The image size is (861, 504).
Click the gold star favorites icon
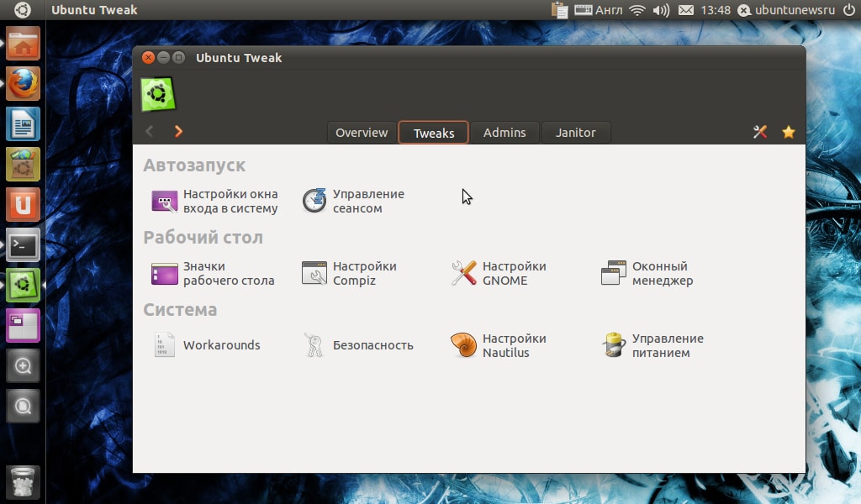[x=789, y=132]
